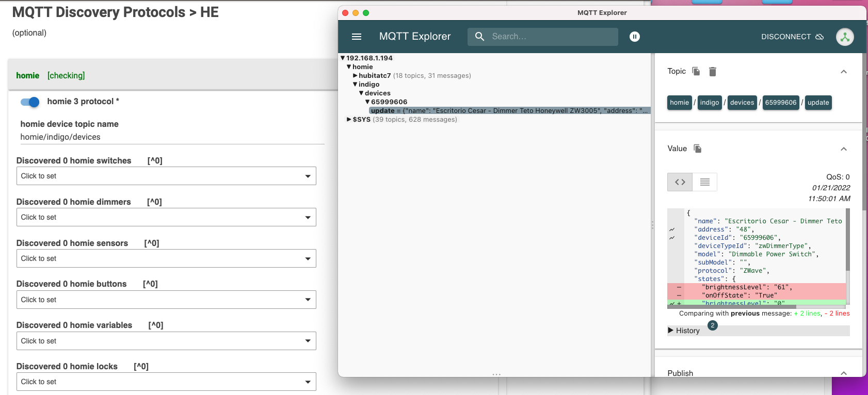Click the "11:50:01 AM" timestamp

[829, 199]
